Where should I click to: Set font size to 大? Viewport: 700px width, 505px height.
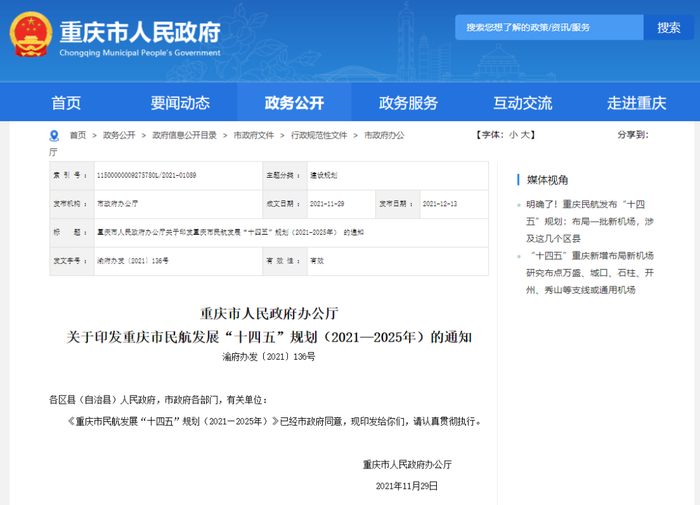click(x=525, y=134)
